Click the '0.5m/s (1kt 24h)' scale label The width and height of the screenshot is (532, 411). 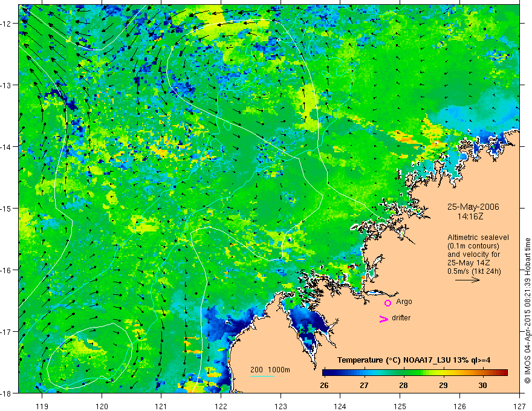tap(475, 271)
